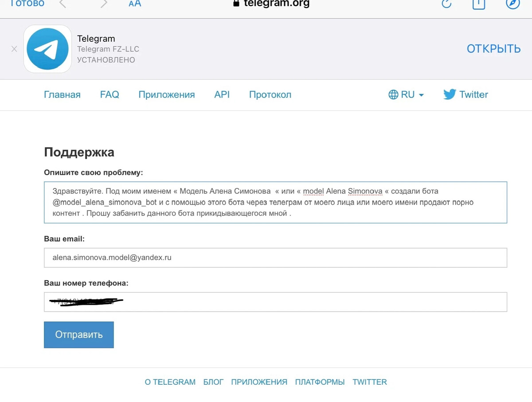The image size is (532, 402).
Task: Open ПРИЛОЖЕНИЯ footer link
Action: coord(259,382)
